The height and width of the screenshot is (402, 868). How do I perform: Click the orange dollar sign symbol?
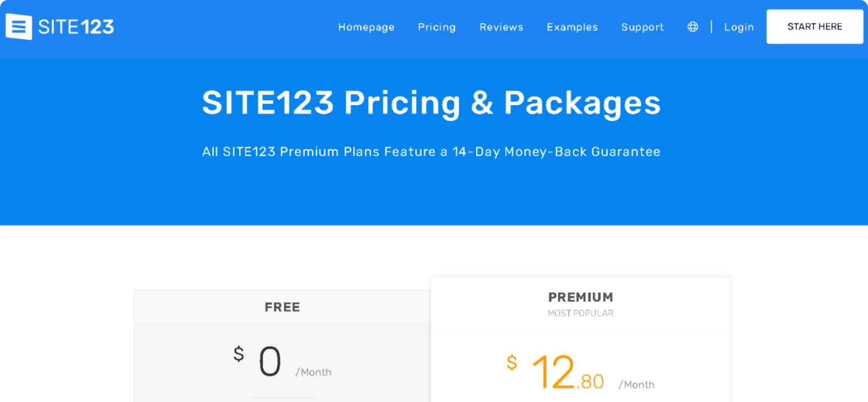coord(512,362)
